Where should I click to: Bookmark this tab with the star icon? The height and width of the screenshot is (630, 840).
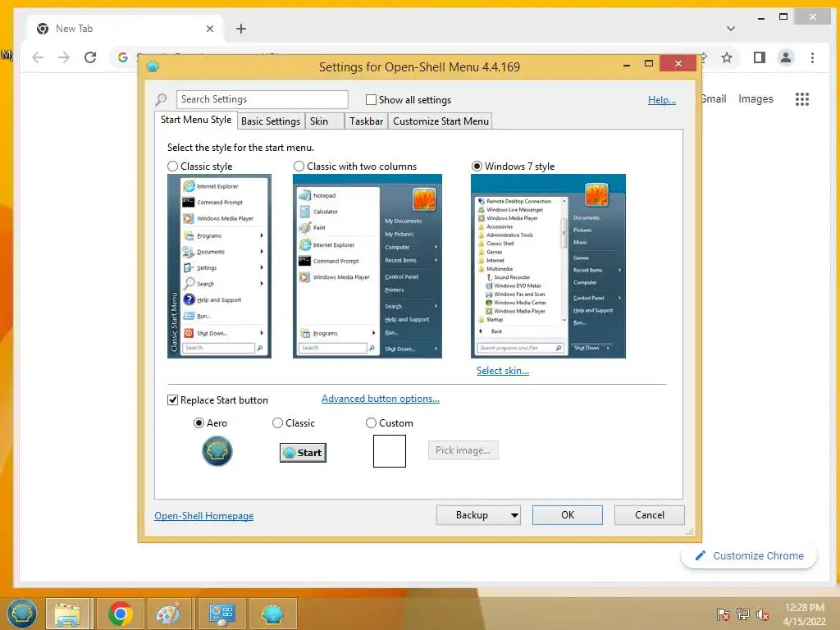point(727,57)
